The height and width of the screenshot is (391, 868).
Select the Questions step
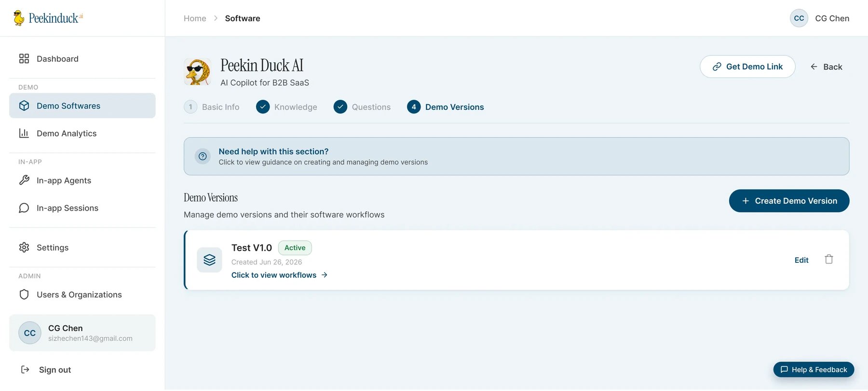point(362,107)
